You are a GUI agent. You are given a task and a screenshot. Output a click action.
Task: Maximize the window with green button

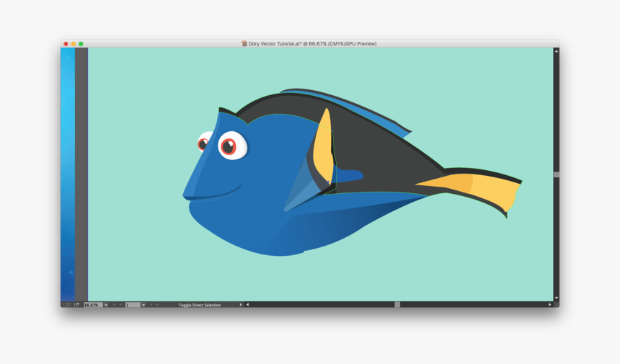(81, 44)
